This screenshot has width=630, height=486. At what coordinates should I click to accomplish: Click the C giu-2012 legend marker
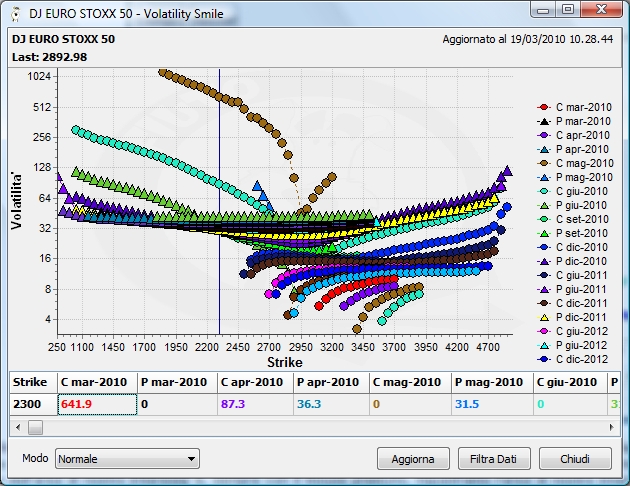(544, 331)
